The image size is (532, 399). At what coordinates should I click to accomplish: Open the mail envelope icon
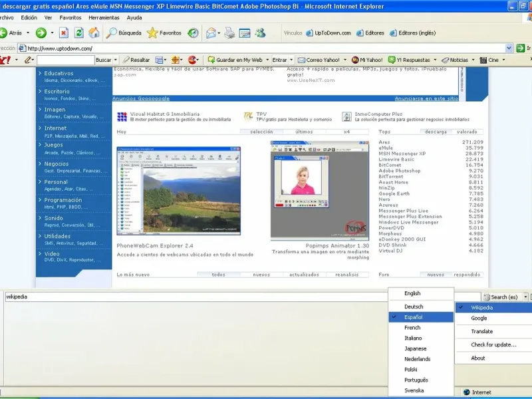point(211,33)
